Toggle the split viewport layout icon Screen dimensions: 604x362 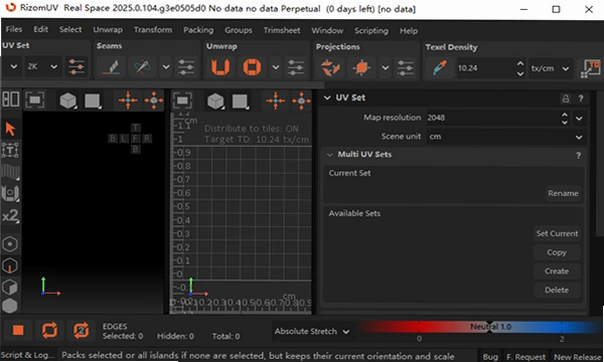click(11, 99)
